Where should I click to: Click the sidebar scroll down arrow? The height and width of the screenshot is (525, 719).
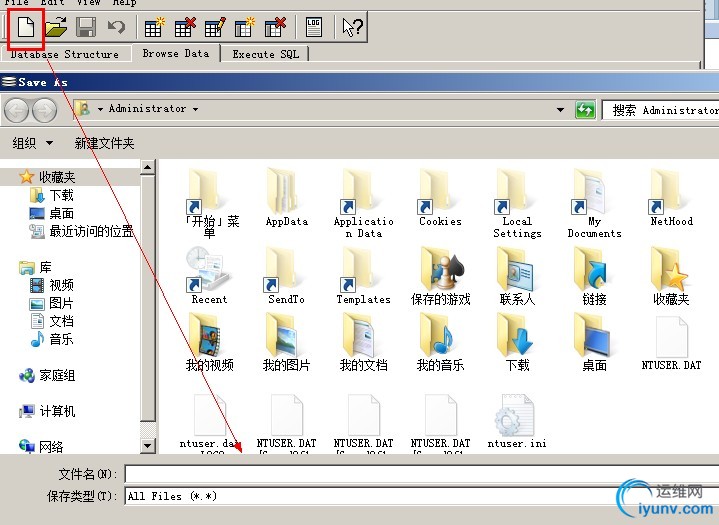click(x=147, y=445)
